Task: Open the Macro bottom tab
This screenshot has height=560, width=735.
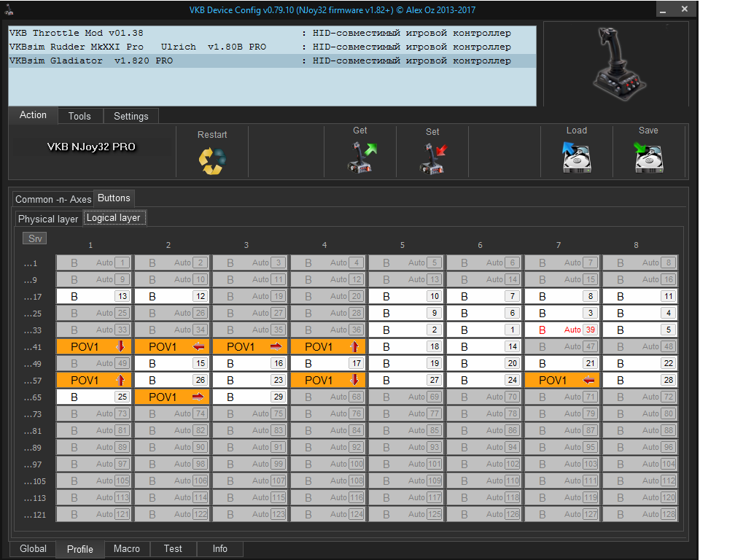Action: pyautogui.click(x=127, y=549)
